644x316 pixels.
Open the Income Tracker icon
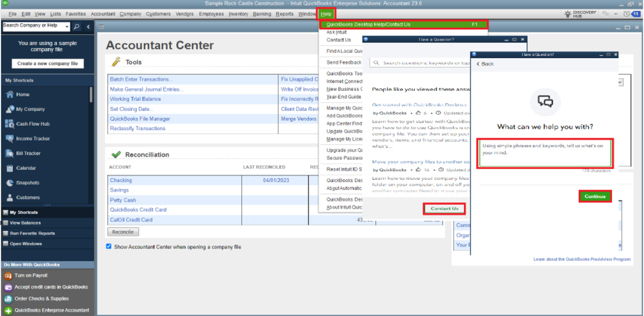coord(10,139)
